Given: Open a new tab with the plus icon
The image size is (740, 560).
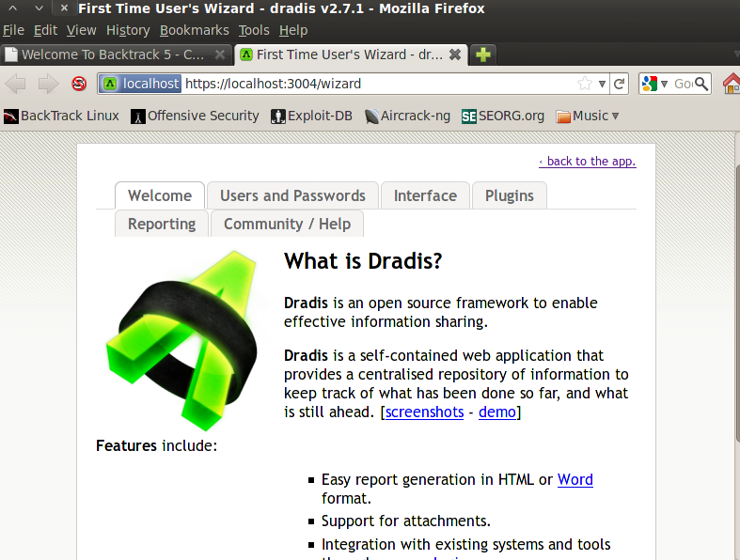Looking at the screenshot, I should 482,54.
